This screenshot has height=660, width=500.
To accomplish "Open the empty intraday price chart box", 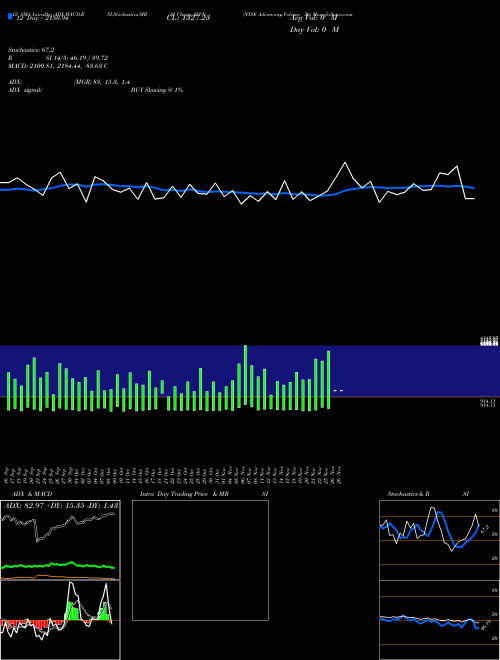I will [200, 560].
